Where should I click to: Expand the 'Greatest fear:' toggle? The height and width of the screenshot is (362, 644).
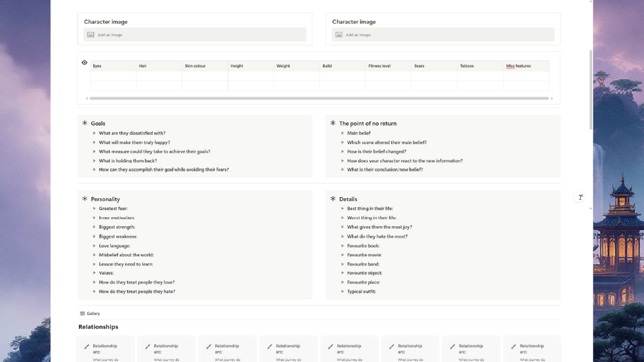point(94,209)
